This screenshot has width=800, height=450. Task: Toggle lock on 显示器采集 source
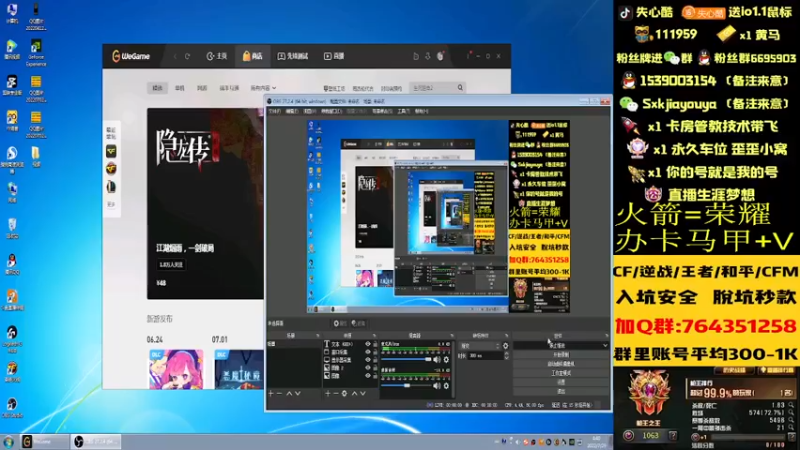pos(375,360)
